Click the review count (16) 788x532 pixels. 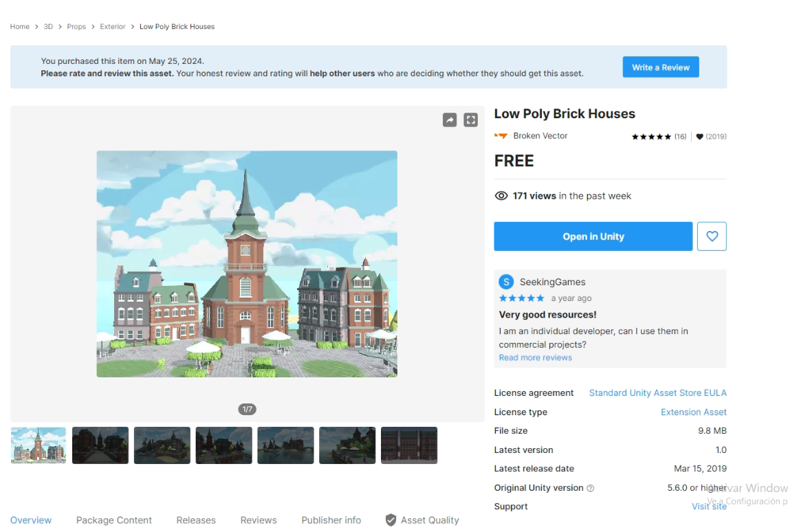(680, 137)
